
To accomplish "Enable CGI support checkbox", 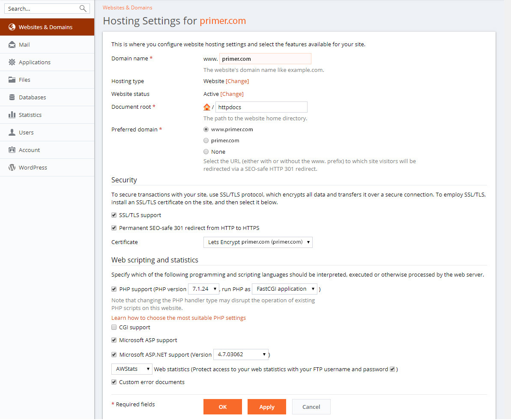I will coord(114,327).
